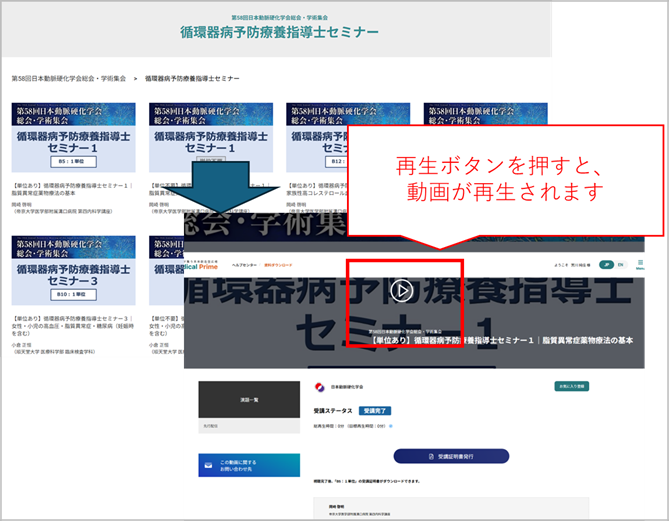The image size is (669, 521).
Task: Open the ヘルプセンター link
Action: [244, 265]
